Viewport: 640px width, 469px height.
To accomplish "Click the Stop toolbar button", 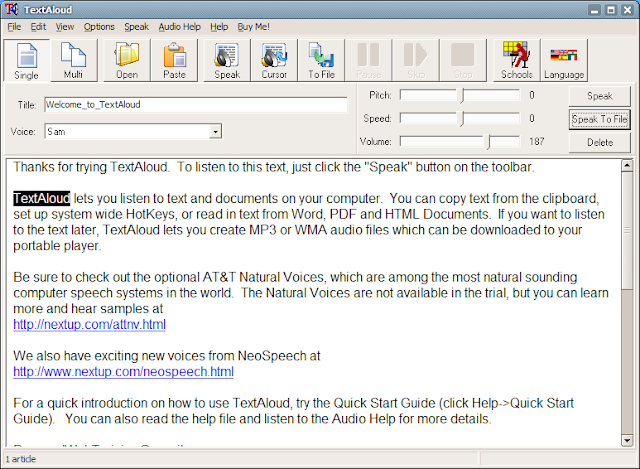I will point(463,60).
